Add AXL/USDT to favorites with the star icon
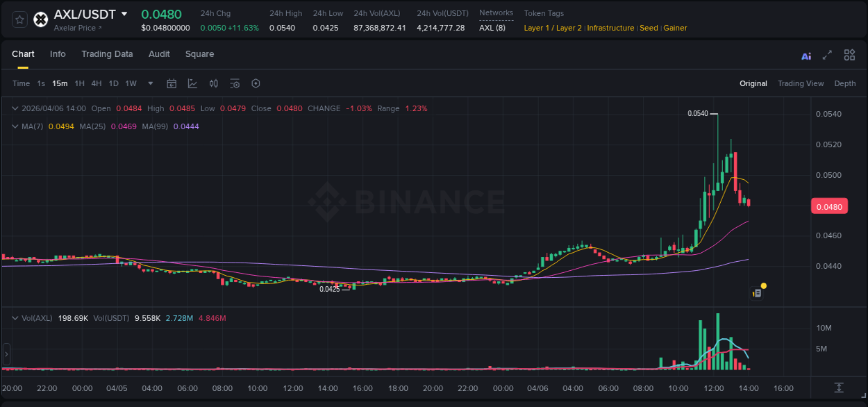 click(x=20, y=19)
